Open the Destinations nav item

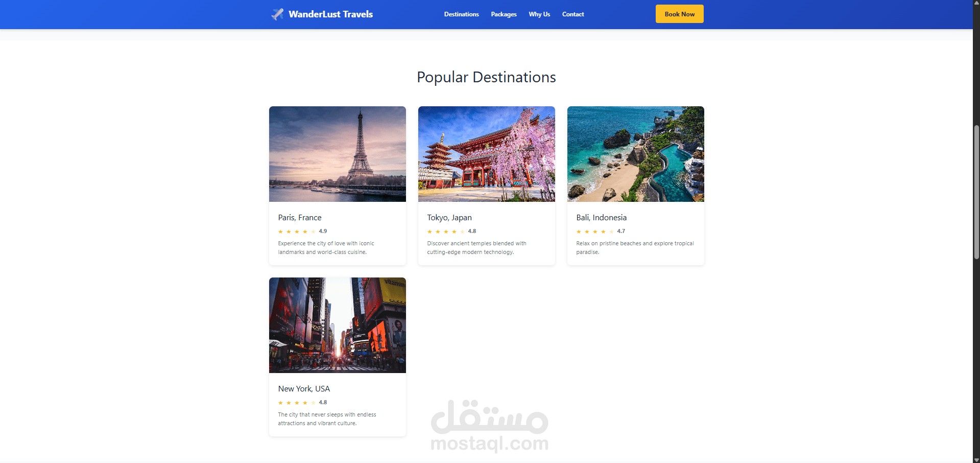461,14
